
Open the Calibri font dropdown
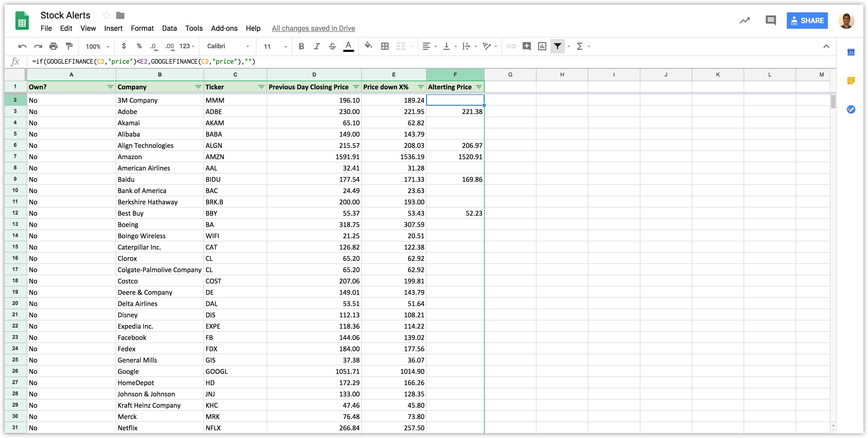[x=228, y=46]
